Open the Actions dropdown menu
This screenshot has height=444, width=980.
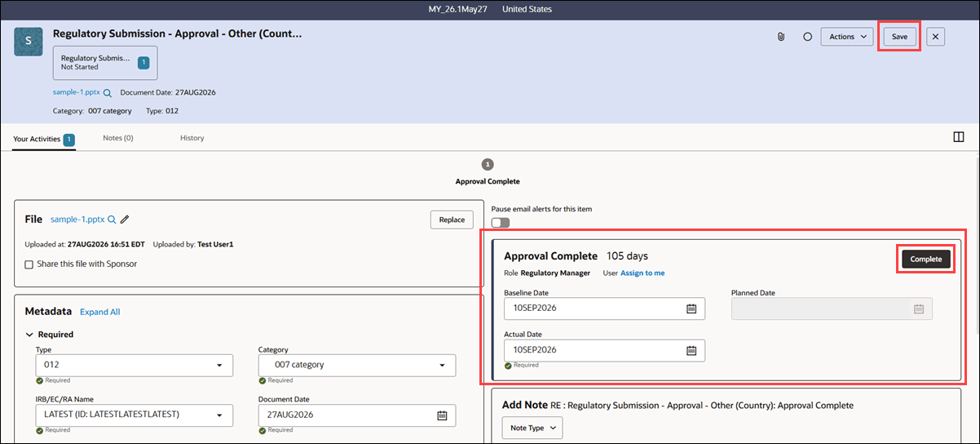click(846, 37)
